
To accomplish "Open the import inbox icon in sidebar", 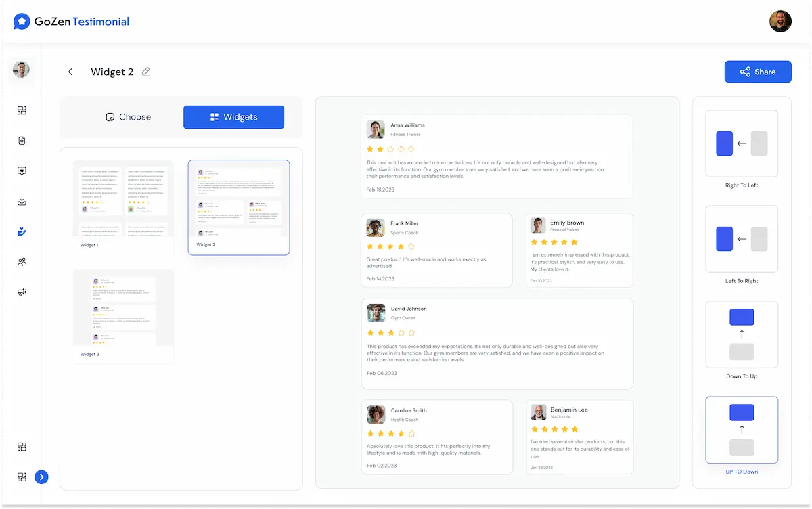I will pyautogui.click(x=22, y=202).
